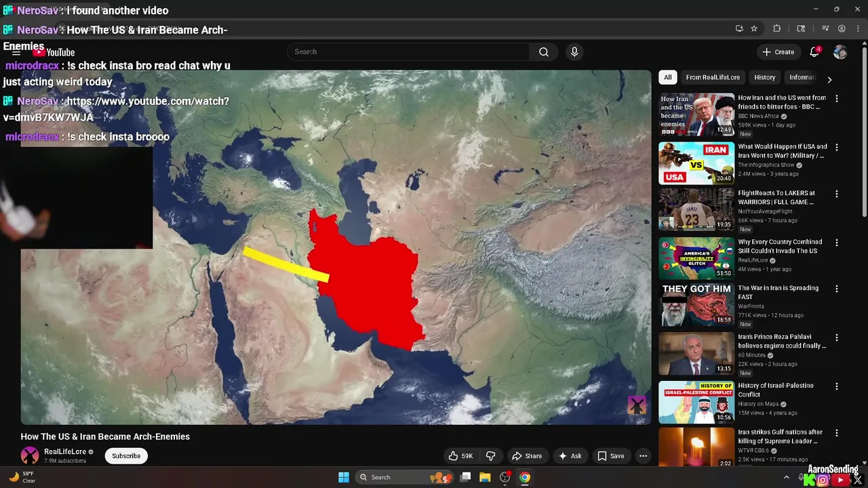Viewport: 868px width, 488px height.
Task: Open Windows Start menu
Action: coord(344,477)
